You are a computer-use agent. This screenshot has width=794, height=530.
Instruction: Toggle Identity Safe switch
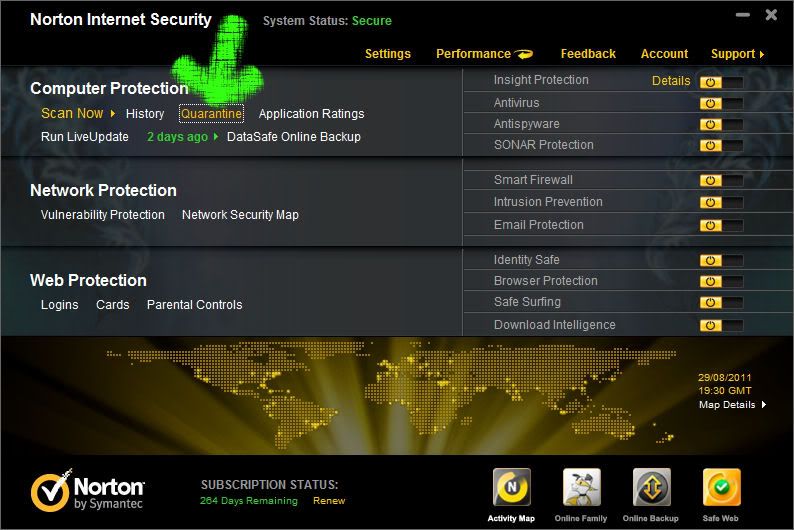pos(721,260)
